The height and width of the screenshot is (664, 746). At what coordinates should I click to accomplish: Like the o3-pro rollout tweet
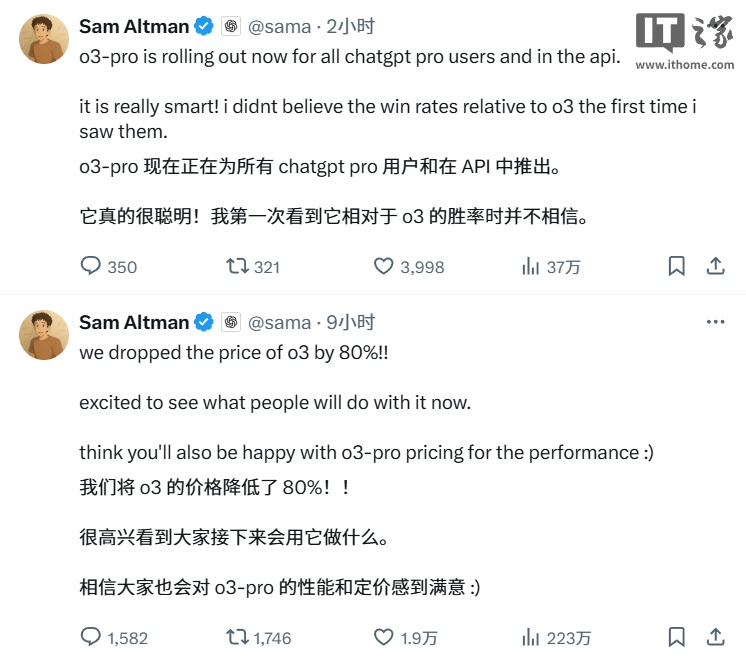pos(384,266)
